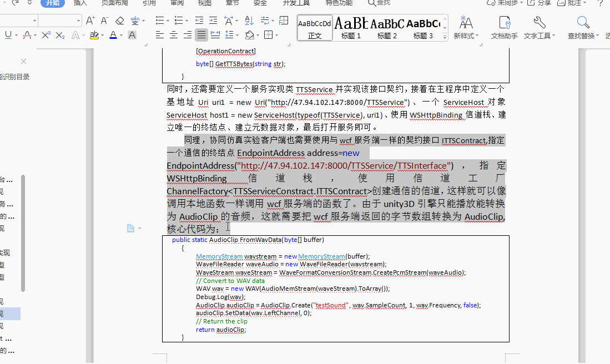The image size is (610, 364).
Task: Apply the 标题 1 heading style
Action: (351, 28)
